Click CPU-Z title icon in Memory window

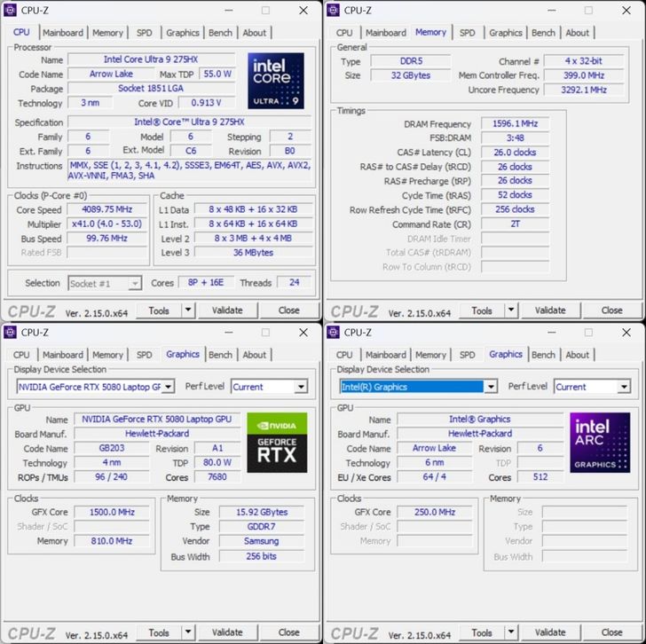(334, 11)
